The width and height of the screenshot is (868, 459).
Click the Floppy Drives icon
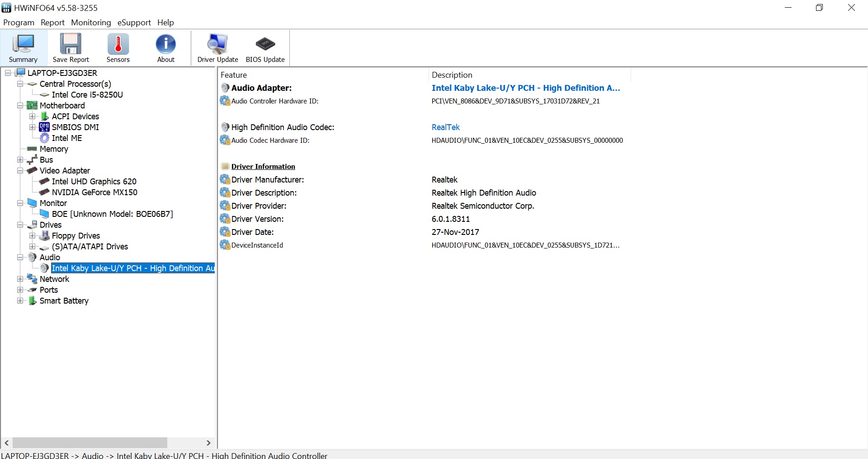tap(44, 235)
